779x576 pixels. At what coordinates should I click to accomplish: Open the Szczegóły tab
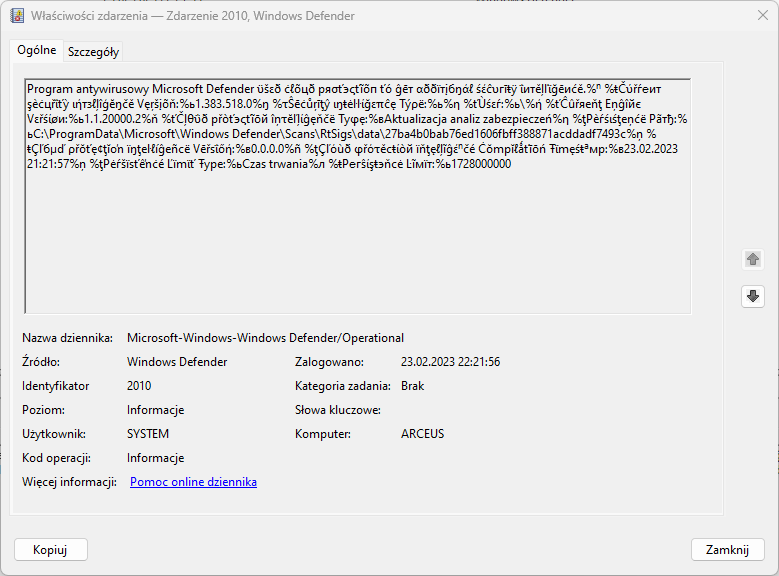[x=93, y=52]
